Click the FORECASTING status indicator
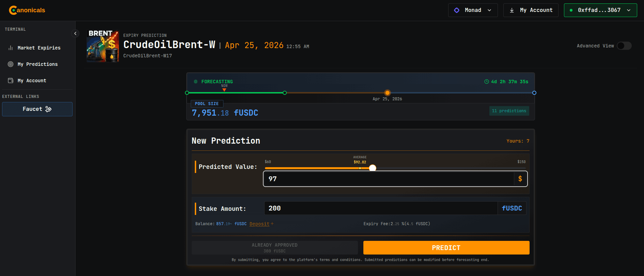The image size is (644, 276). 215,82
